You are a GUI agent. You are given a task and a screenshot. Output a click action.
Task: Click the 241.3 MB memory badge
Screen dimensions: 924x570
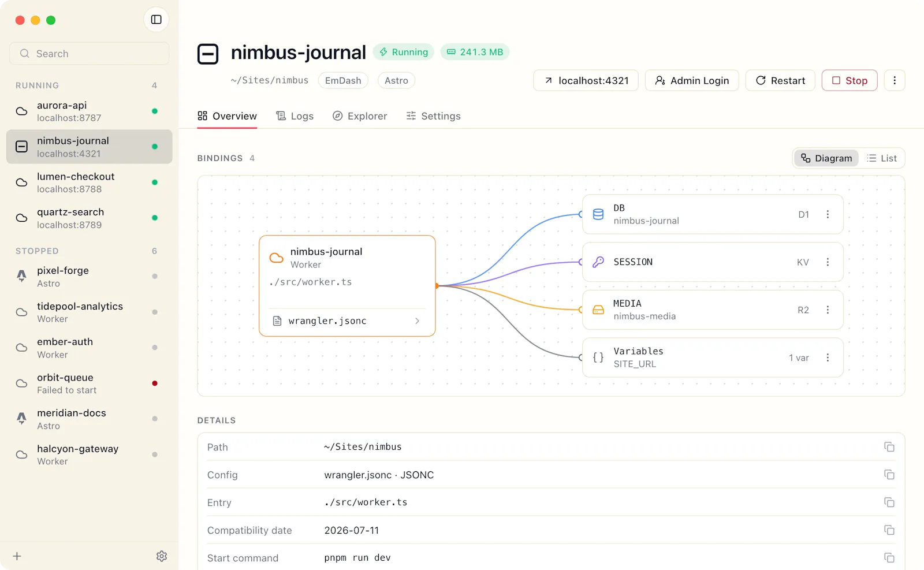(x=475, y=52)
